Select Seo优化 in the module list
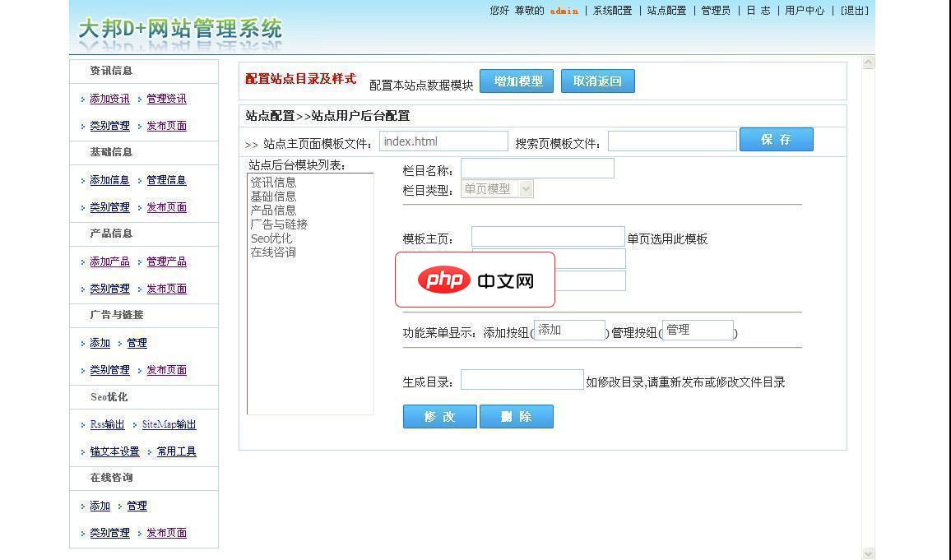 (271, 238)
